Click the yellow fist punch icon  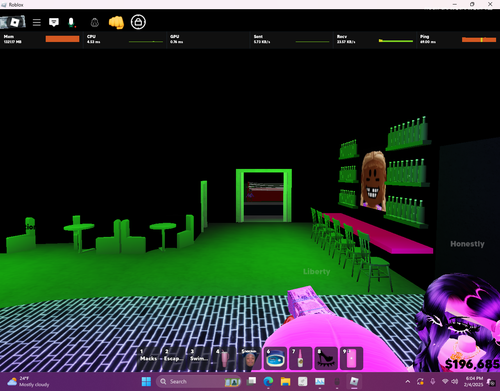pos(116,22)
